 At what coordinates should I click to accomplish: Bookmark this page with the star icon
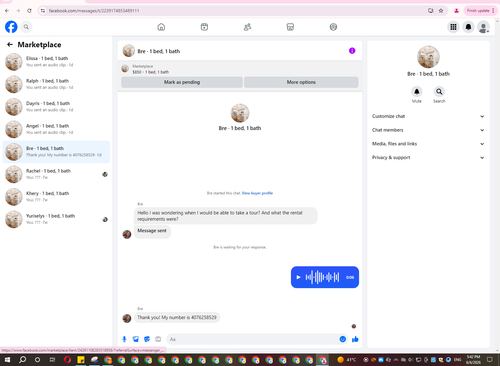coord(441,11)
